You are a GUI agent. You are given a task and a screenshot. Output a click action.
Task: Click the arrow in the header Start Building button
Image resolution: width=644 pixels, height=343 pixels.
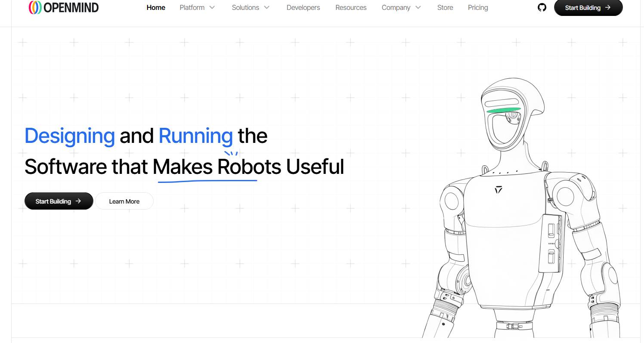(607, 7)
